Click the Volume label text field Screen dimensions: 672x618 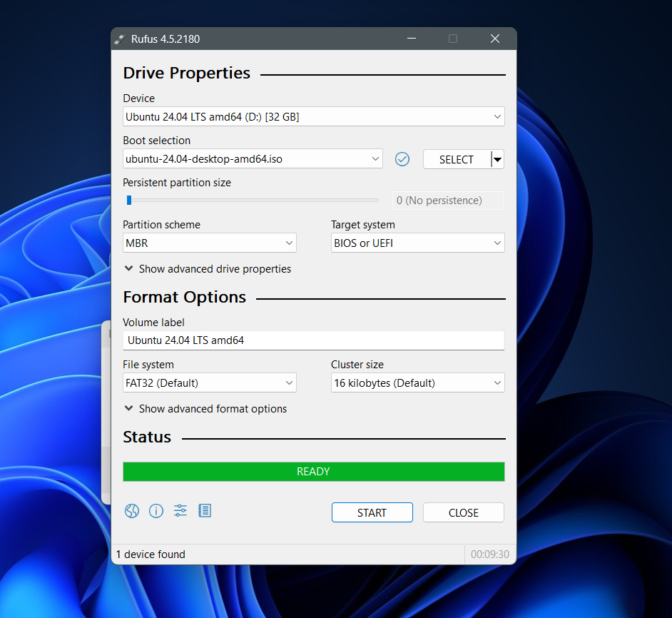pos(314,340)
